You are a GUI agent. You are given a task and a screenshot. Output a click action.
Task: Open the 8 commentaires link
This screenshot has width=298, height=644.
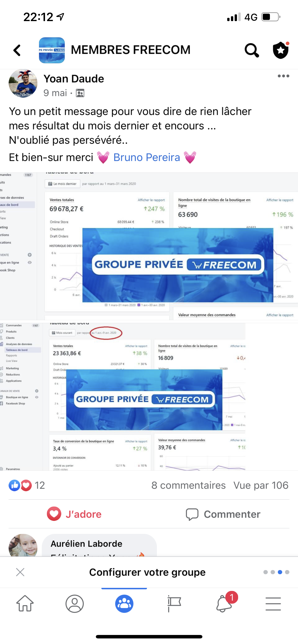tap(188, 485)
